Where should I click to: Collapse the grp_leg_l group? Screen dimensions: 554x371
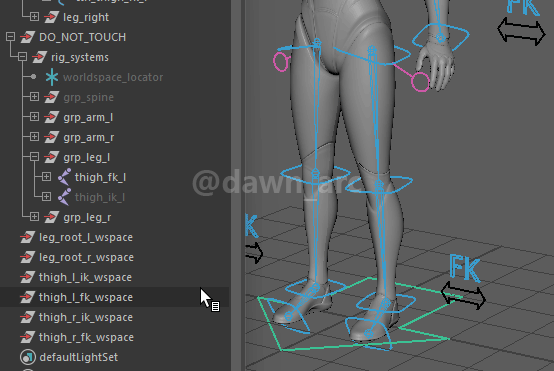(34, 157)
